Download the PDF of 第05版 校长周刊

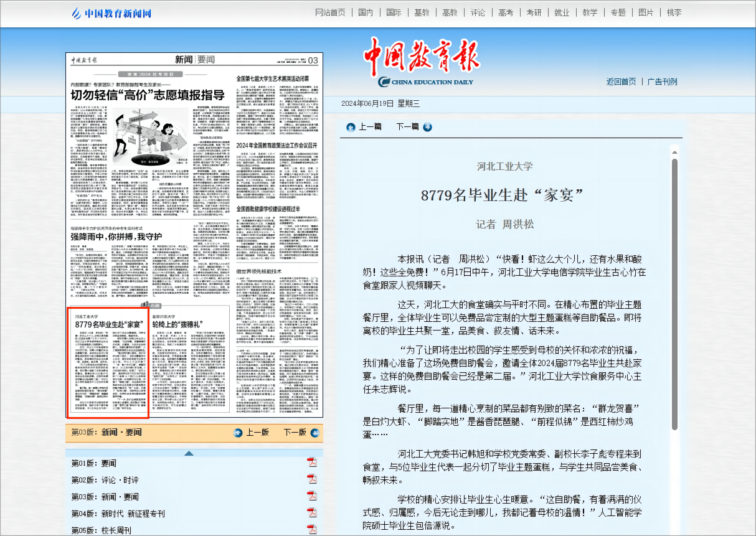(x=311, y=527)
